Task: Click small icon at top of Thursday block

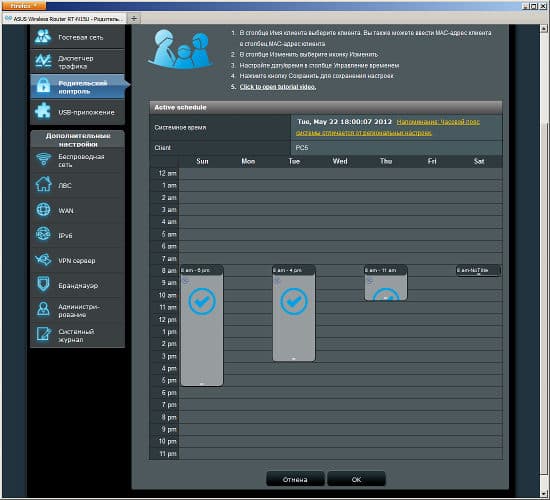Action: pos(370,281)
